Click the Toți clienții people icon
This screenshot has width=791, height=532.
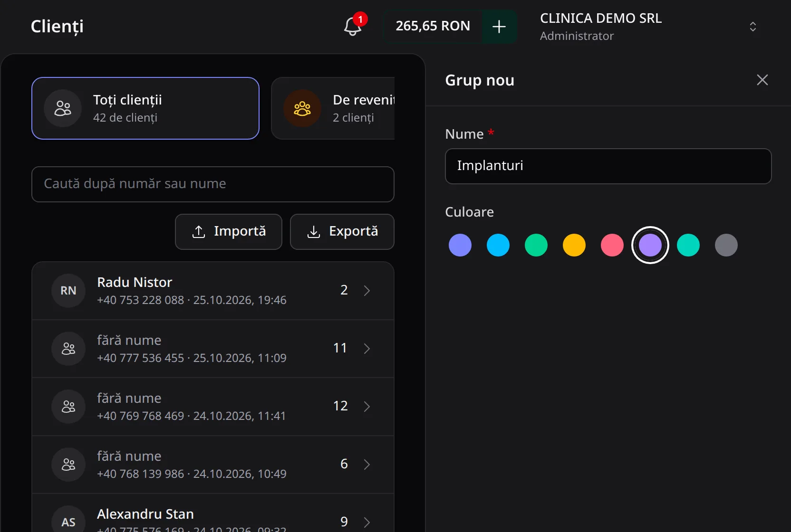pos(63,108)
